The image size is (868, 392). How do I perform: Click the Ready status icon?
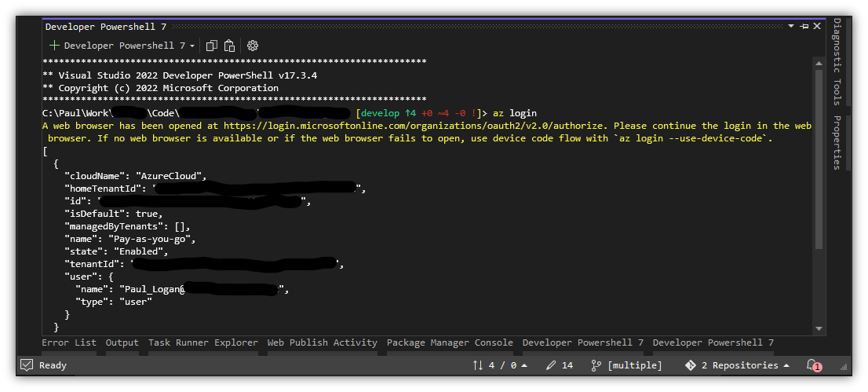(27, 365)
